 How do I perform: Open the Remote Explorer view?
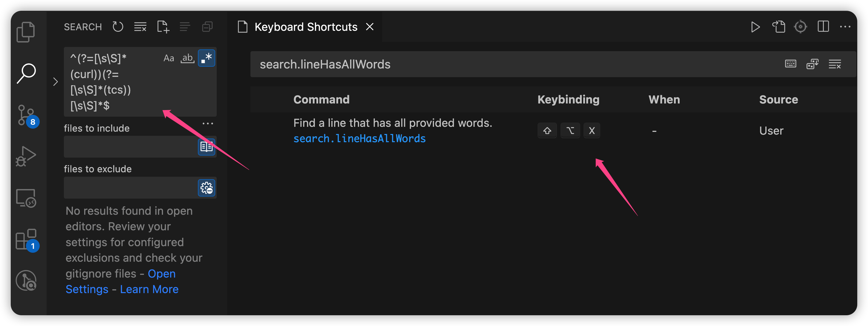tap(26, 198)
